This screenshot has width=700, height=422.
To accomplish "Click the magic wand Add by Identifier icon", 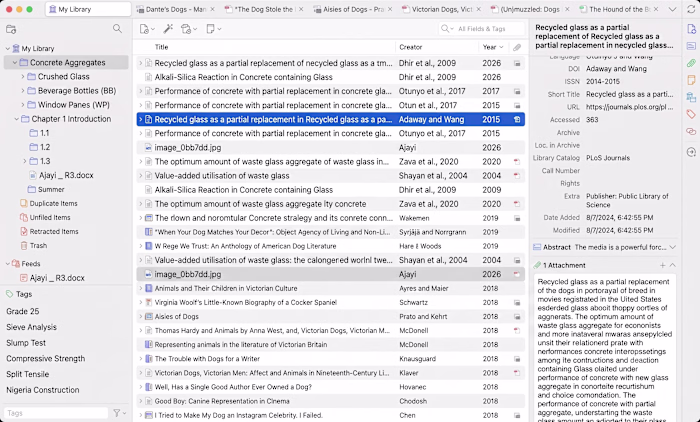I will click(x=168, y=29).
